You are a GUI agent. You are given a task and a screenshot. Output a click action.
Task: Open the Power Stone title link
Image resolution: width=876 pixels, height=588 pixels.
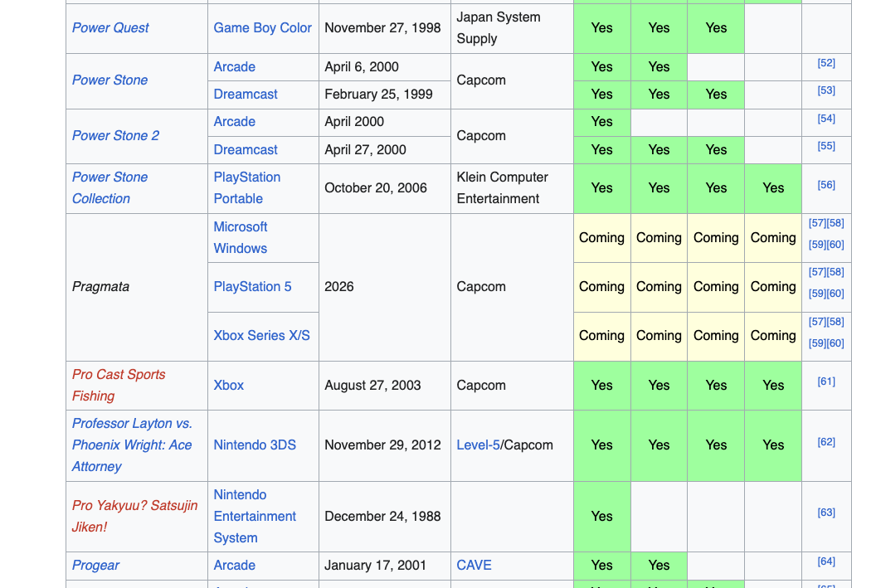click(x=109, y=80)
